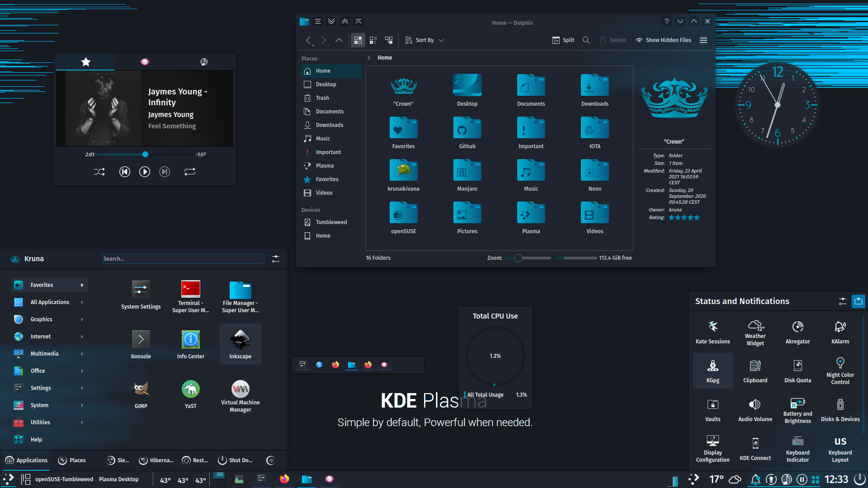Expand Favorites category in launcher
The image size is (868, 488).
49,285
